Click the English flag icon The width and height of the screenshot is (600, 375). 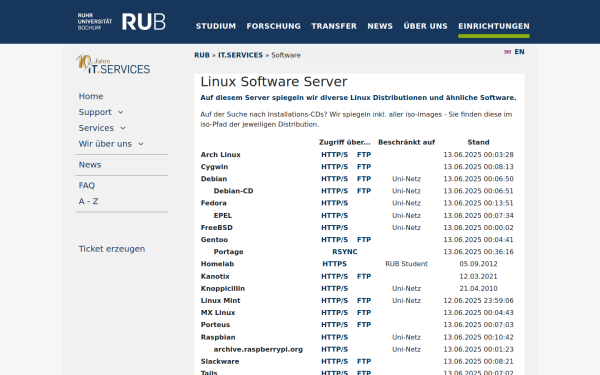pyautogui.click(x=507, y=52)
